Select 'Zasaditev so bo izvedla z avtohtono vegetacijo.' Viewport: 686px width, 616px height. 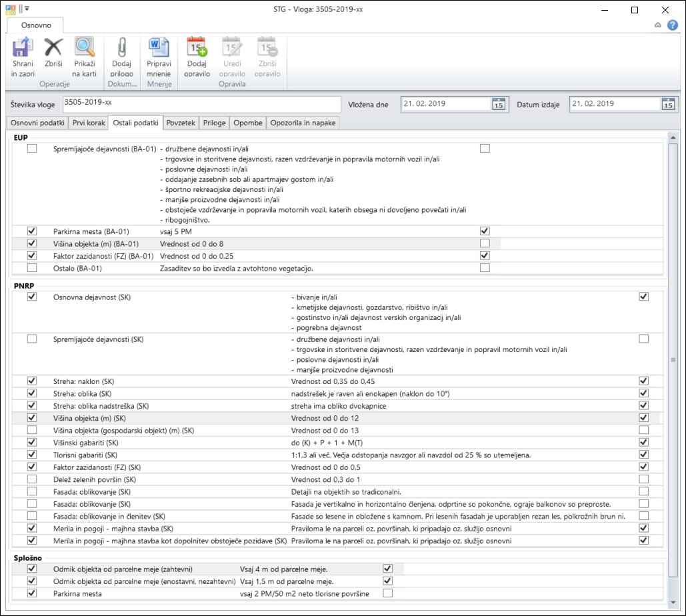(237, 268)
